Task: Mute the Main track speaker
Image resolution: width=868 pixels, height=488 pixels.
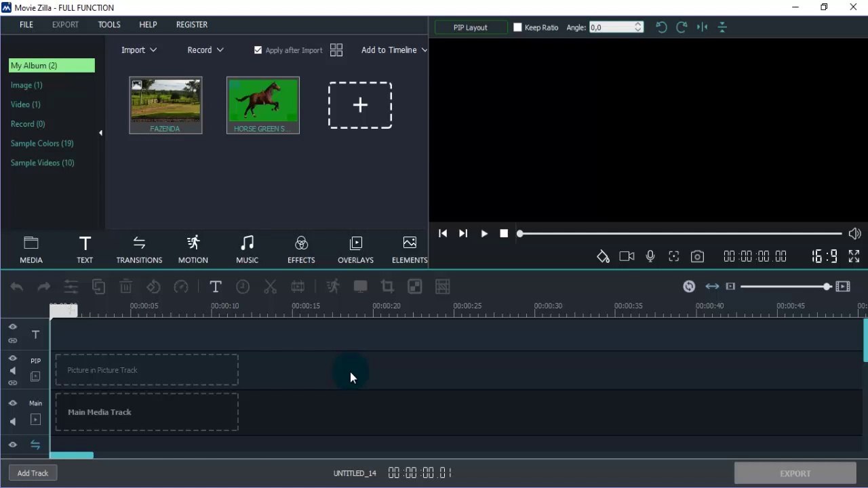Action: 13,422
